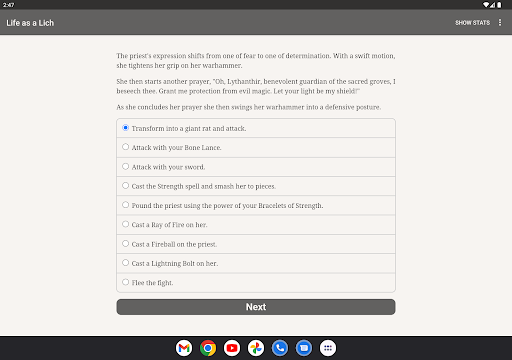The width and height of the screenshot is (512, 360).
Task: Pick Cast the Strength spell option
Action: [256, 186]
